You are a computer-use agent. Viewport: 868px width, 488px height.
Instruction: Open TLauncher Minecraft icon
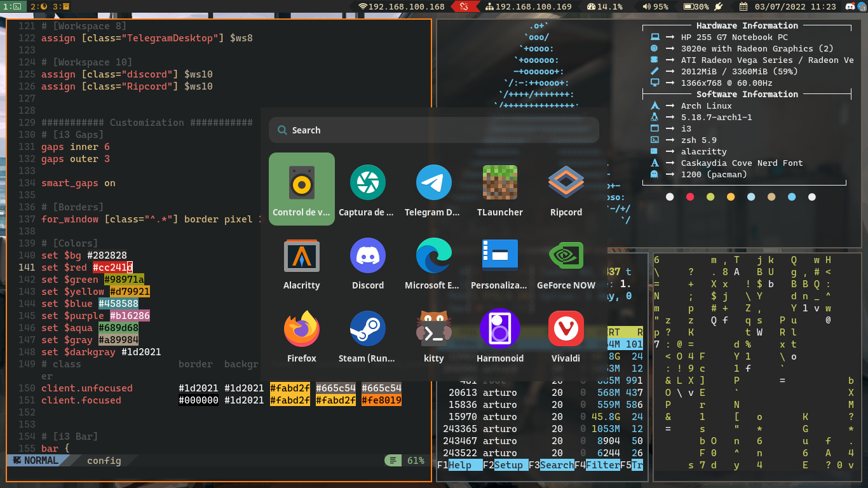click(500, 189)
